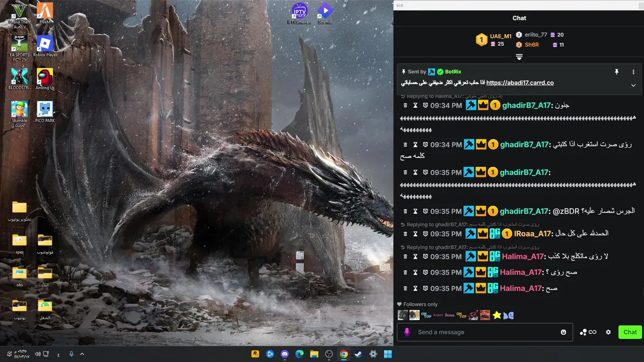The image size is (644, 362).
Task: Select the obs desktop folder
Action: (19, 277)
